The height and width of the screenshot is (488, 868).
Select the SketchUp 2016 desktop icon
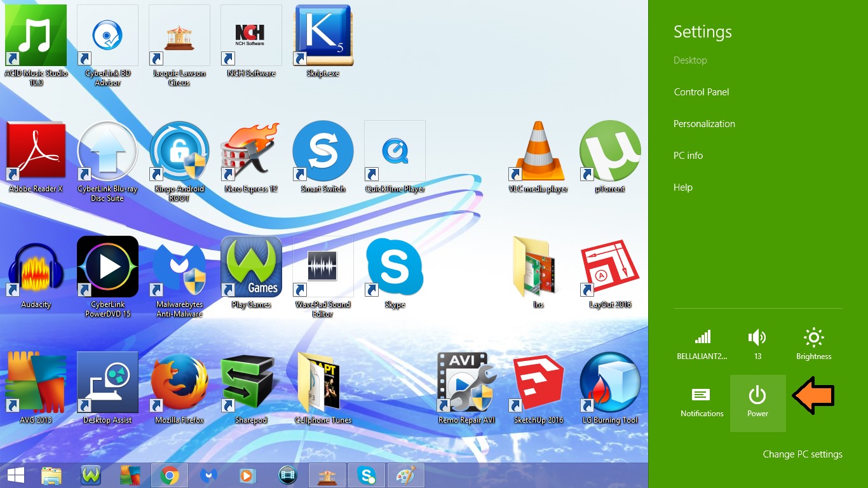538,388
